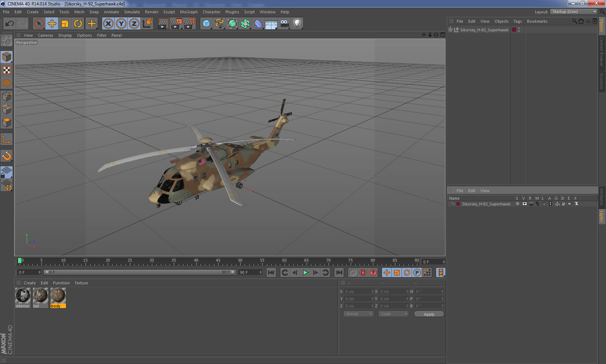Open the Objects side tab

602,26
